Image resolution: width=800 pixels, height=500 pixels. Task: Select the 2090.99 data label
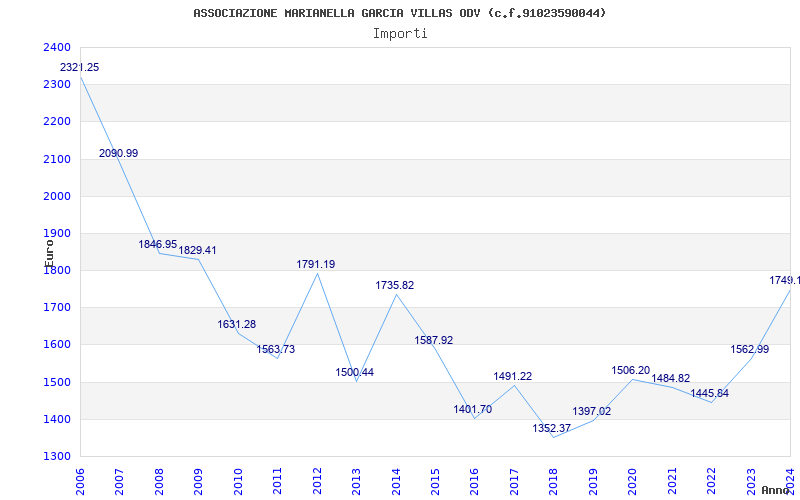click(x=118, y=153)
